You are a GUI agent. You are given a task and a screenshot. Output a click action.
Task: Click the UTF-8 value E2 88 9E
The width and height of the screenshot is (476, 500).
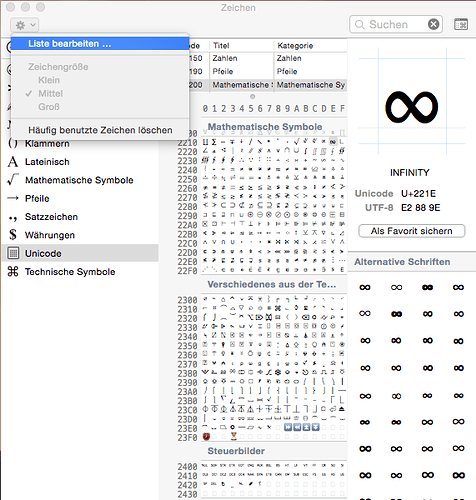(420, 208)
